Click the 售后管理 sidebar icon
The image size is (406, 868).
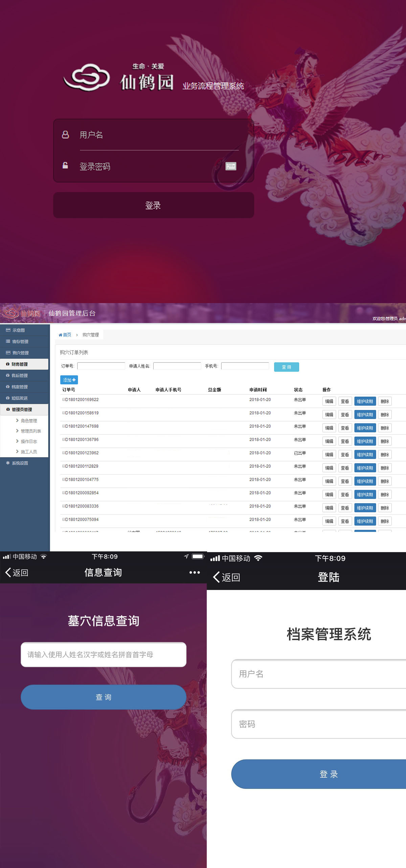tap(8, 375)
